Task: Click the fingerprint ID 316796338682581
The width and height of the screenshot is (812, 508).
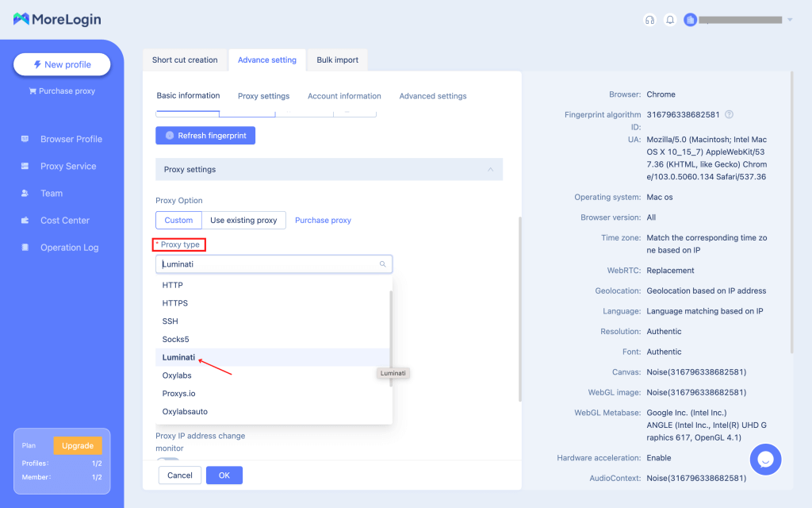Action: pos(683,114)
